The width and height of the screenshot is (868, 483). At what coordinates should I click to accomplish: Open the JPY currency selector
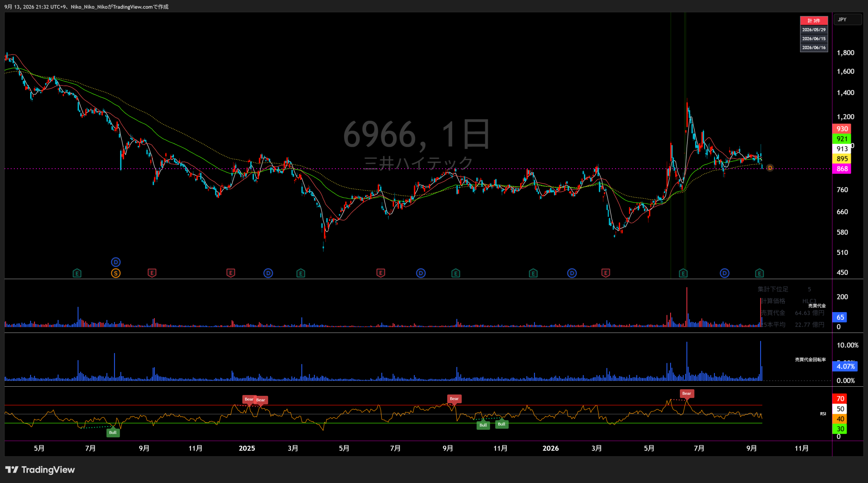[847, 19]
